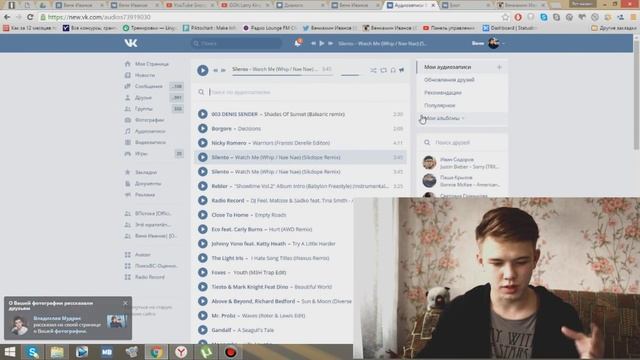Open Группы in left sidebar
This screenshot has height=360, width=640.
[144, 109]
